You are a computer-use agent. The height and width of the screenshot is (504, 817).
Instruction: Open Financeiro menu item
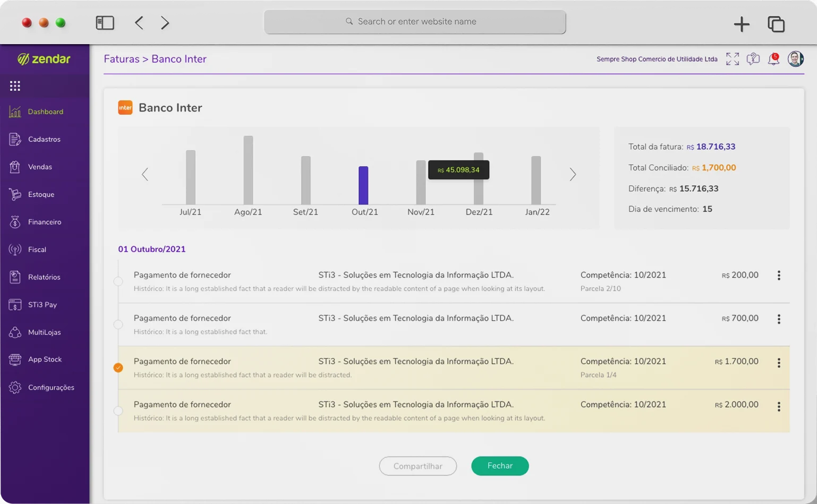point(45,222)
